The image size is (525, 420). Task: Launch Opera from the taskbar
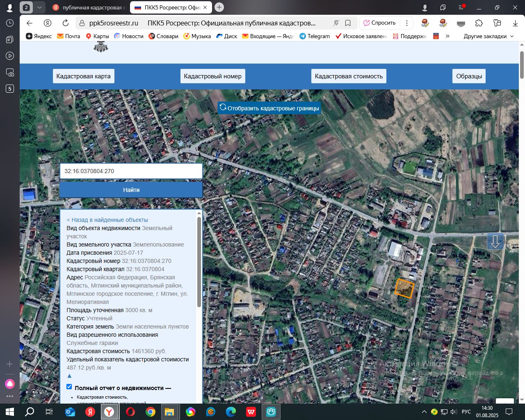pos(130,412)
